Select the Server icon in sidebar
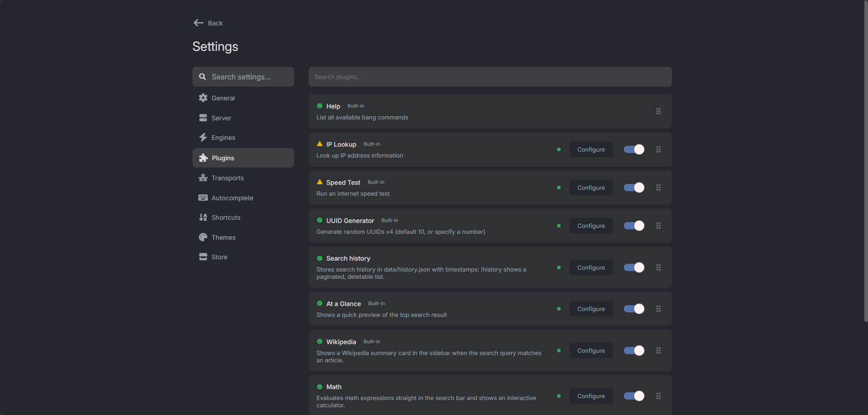 click(x=203, y=118)
